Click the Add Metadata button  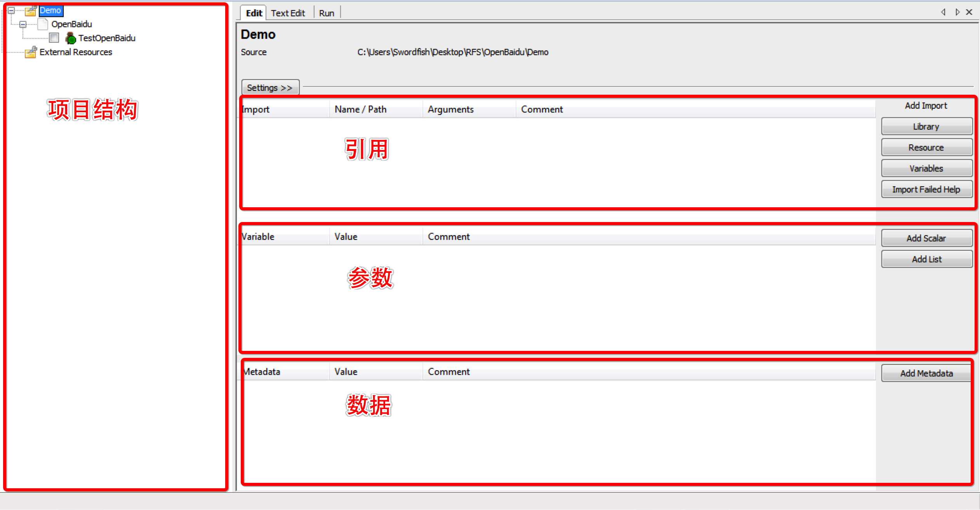pos(927,373)
